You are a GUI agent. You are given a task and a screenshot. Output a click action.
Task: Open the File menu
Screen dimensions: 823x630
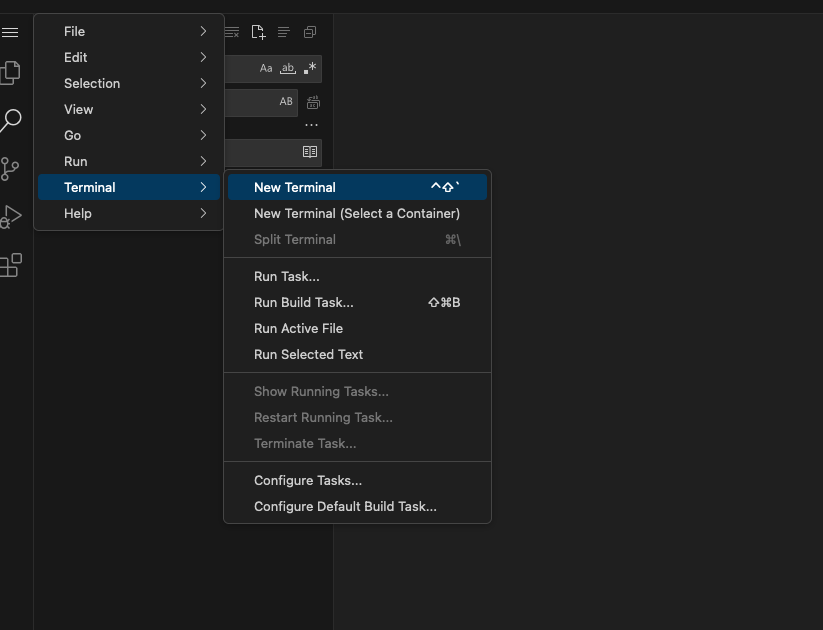tap(129, 32)
